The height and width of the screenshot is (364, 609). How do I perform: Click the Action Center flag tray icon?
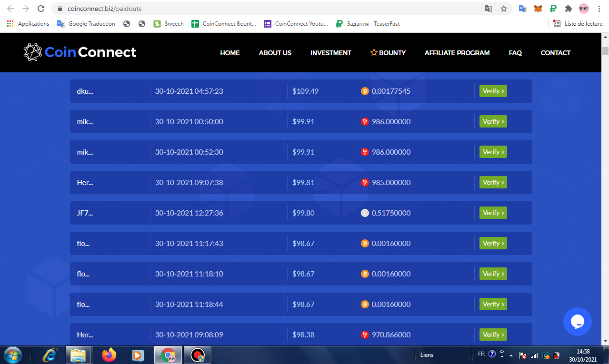click(523, 355)
